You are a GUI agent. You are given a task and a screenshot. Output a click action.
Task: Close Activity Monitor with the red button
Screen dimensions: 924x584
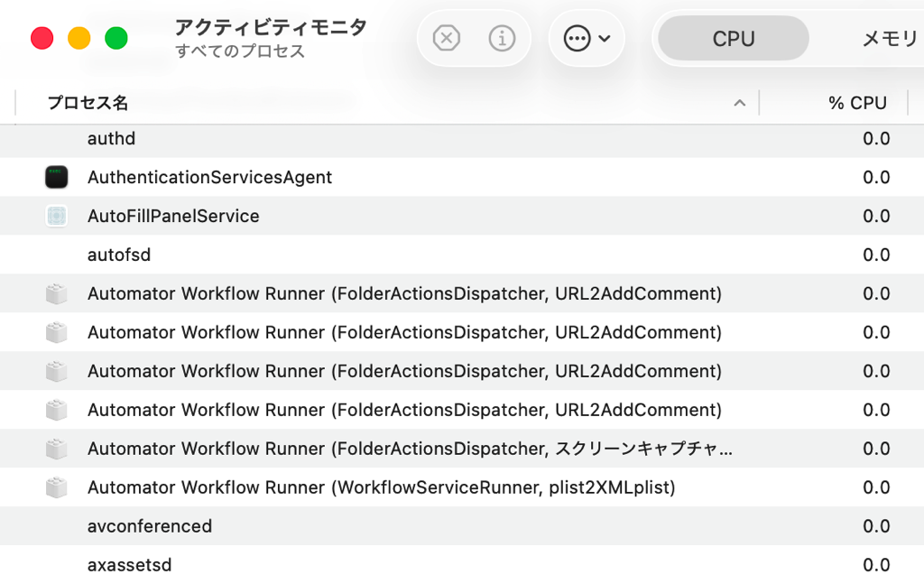tap(42, 39)
